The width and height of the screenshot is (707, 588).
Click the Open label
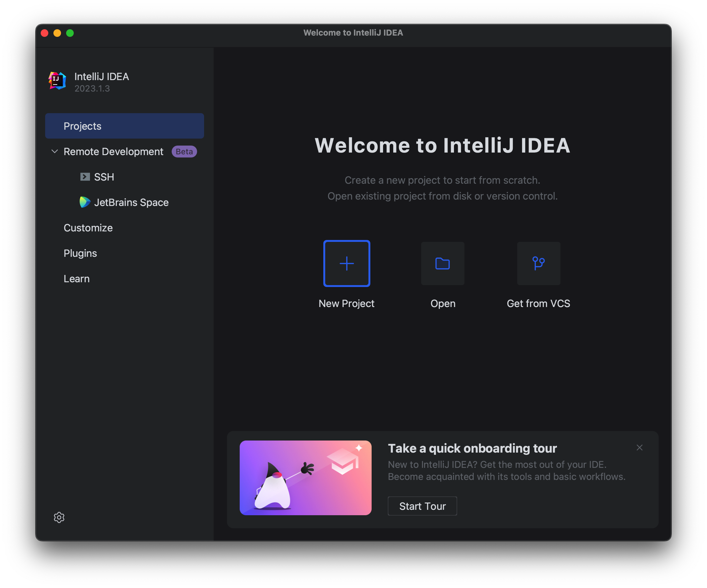pyautogui.click(x=443, y=303)
